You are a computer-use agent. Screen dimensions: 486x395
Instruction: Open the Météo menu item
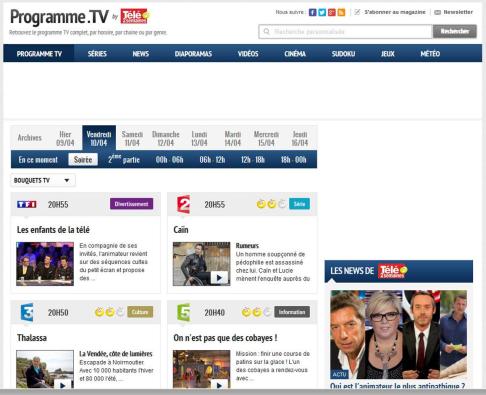[430, 54]
